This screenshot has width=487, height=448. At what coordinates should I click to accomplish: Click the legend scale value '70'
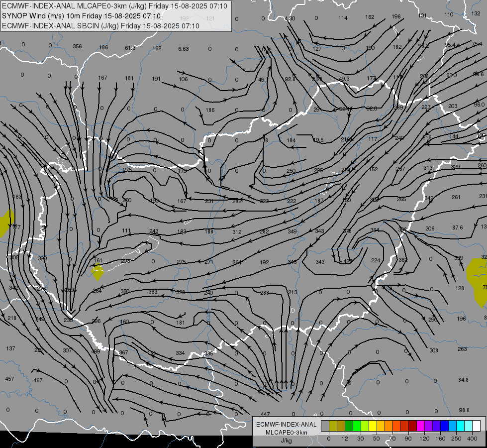point(392,439)
